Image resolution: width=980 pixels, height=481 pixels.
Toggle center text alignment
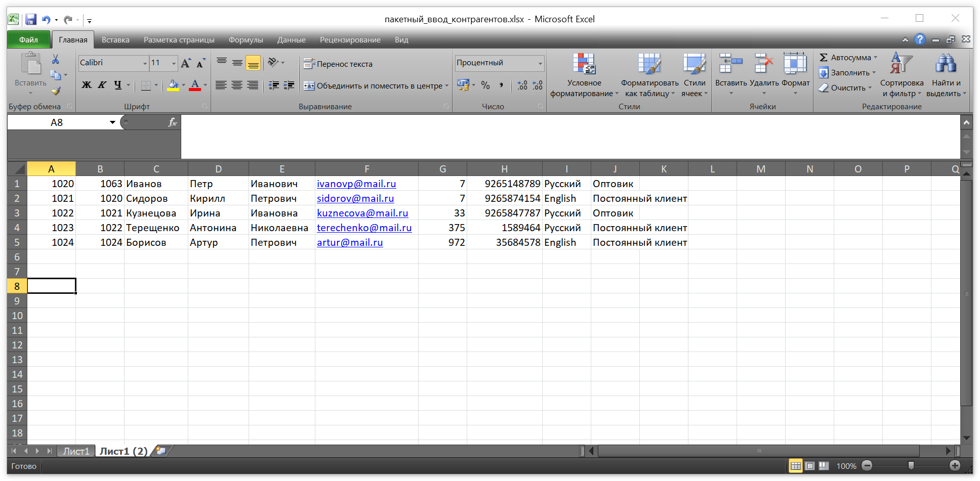tap(236, 85)
